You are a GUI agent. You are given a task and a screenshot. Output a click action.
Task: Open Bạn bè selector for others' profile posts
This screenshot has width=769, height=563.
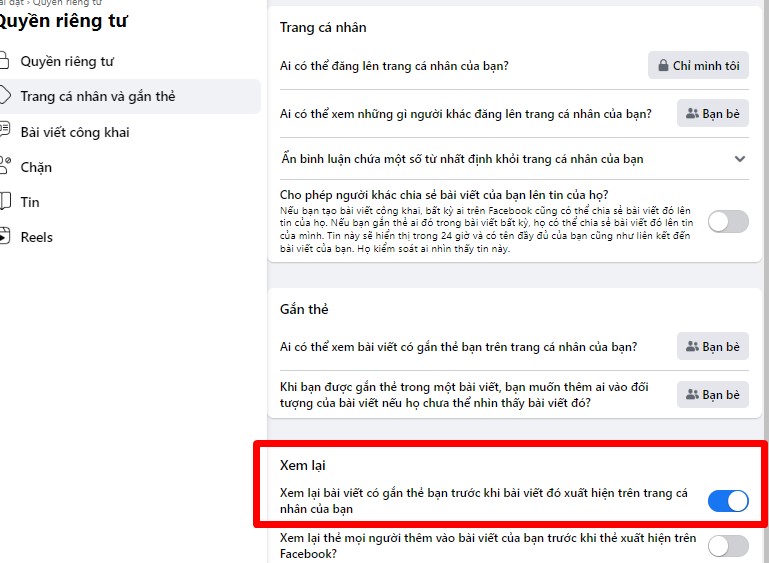[713, 113]
